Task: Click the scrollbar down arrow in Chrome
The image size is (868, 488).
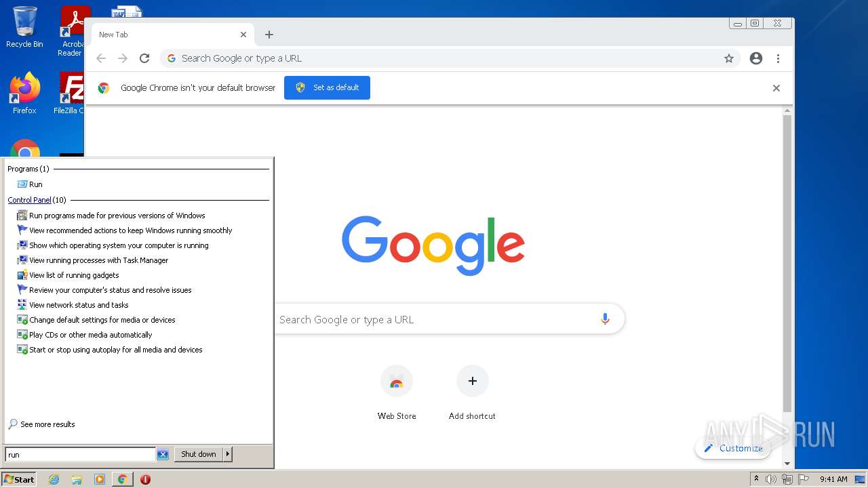Action: click(x=787, y=464)
